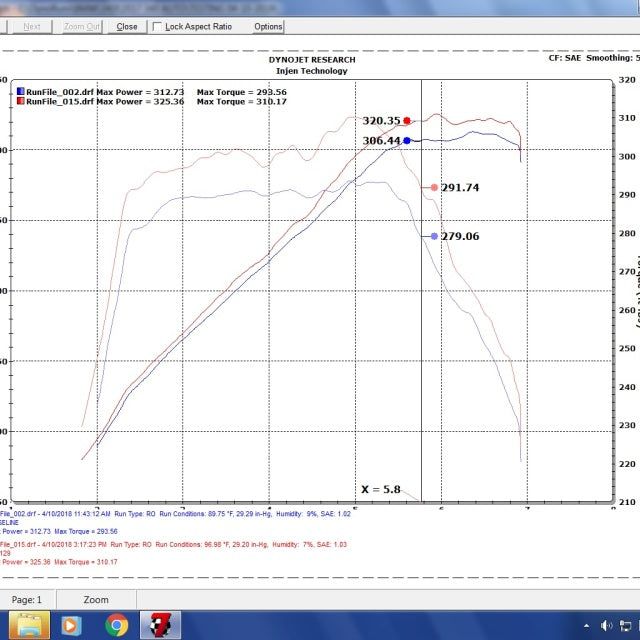640x640 pixels.
Task: Click the 279.06 torque marker dot
Action: point(434,236)
